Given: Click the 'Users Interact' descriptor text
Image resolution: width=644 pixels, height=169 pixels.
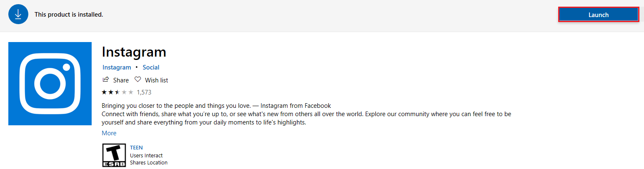Looking at the screenshot, I should coord(146,155).
